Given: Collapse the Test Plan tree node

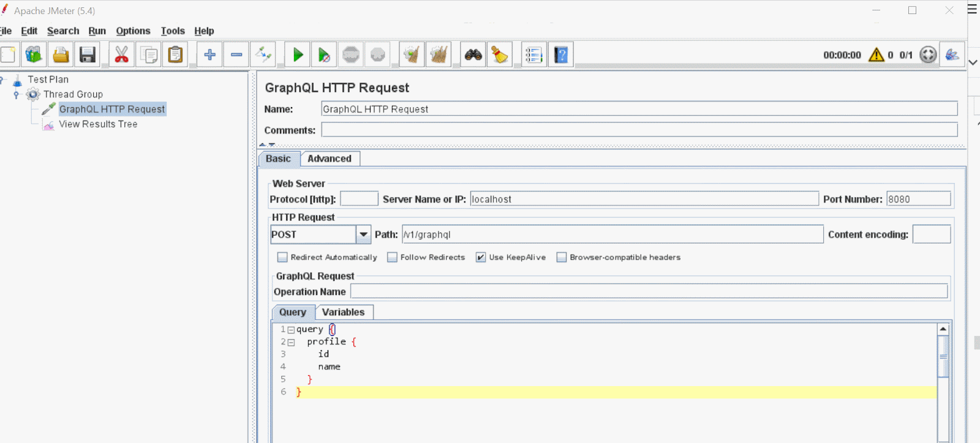Looking at the screenshot, I should click(2, 80).
